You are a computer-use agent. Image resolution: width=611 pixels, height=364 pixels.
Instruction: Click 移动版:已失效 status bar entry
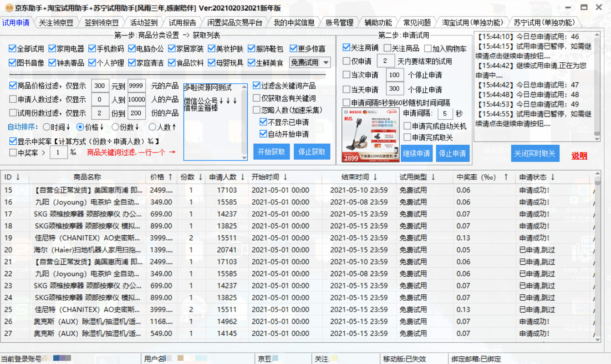[404, 359]
